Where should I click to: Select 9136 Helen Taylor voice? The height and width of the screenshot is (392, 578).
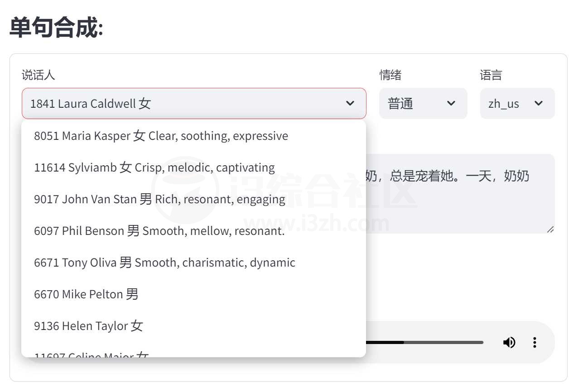click(193, 326)
